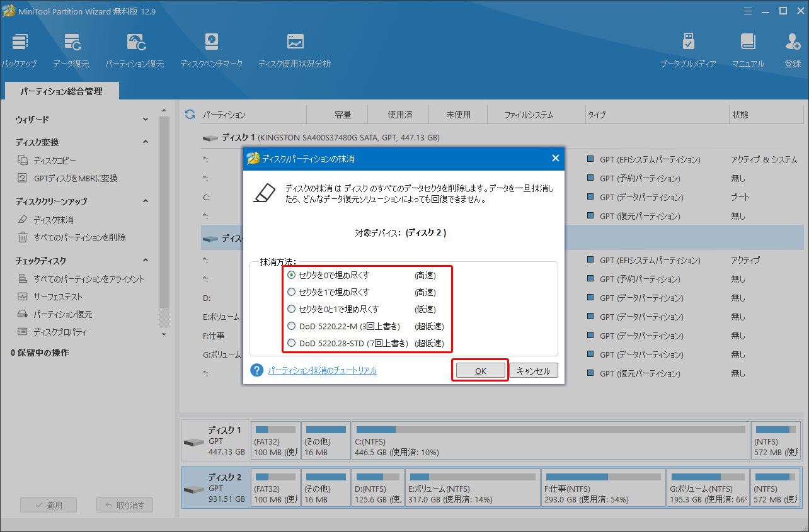The image size is (809, 532).
Task: Expand the ウィザード section
Action: coord(146,119)
